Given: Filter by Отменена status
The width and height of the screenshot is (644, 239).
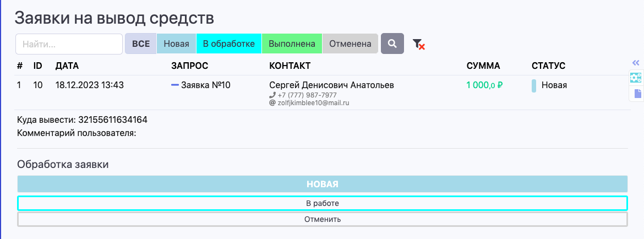Looking at the screenshot, I should click(350, 44).
